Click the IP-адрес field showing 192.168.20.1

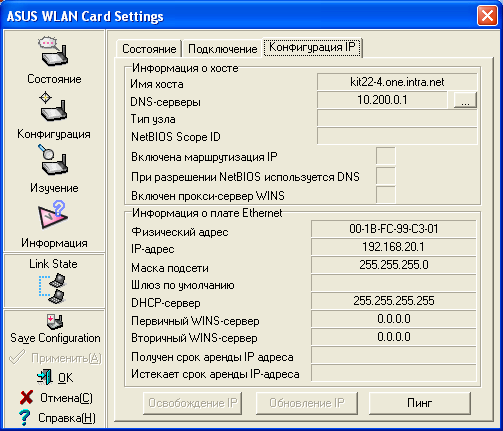tap(393, 247)
